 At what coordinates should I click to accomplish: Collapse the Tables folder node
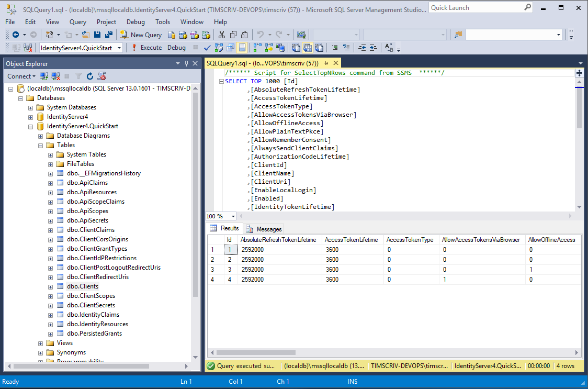[x=41, y=145]
